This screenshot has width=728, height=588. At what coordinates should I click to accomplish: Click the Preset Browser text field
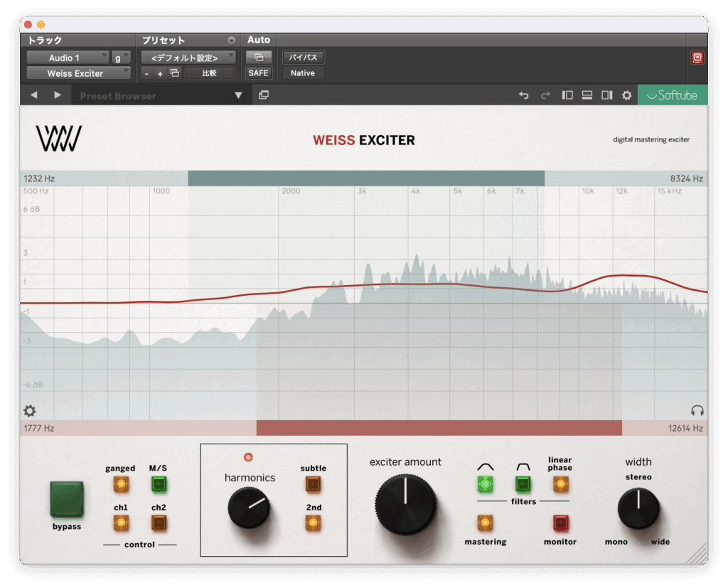(x=152, y=96)
